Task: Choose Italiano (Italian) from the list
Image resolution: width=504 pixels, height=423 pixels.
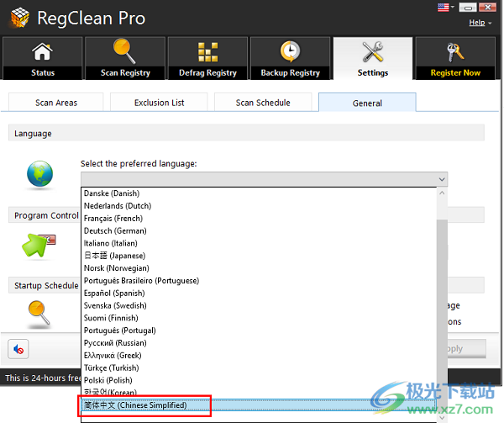Action: click(x=259, y=243)
